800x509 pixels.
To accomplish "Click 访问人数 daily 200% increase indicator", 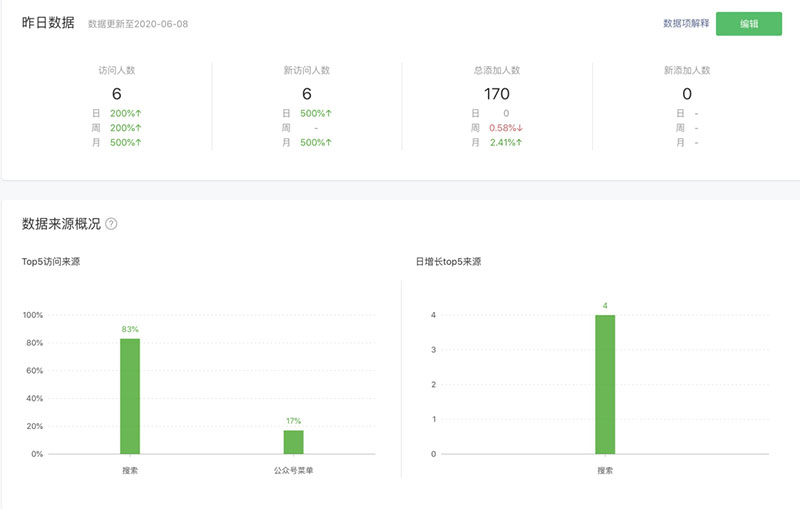I will pyautogui.click(x=126, y=114).
